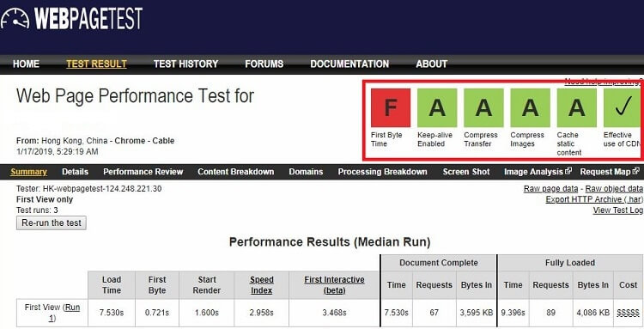Open the Content Breakdown tab

coord(236,172)
